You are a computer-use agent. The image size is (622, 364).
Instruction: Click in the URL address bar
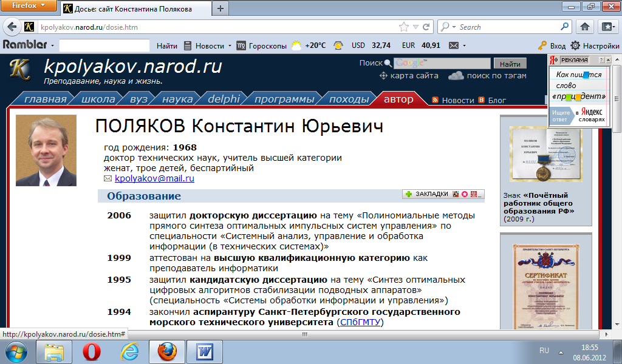pyautogui.click(x=218, y=27)
